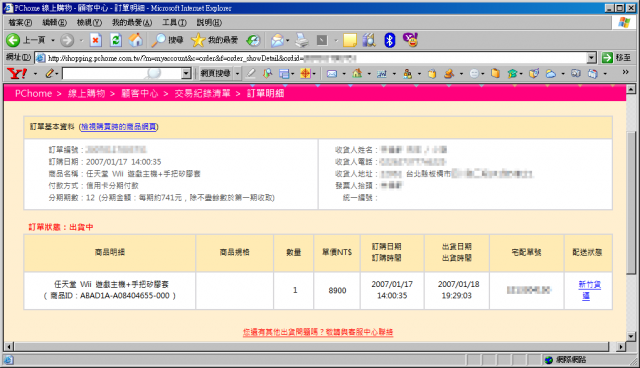Open the 編輯(E) menu

(54, 22)
